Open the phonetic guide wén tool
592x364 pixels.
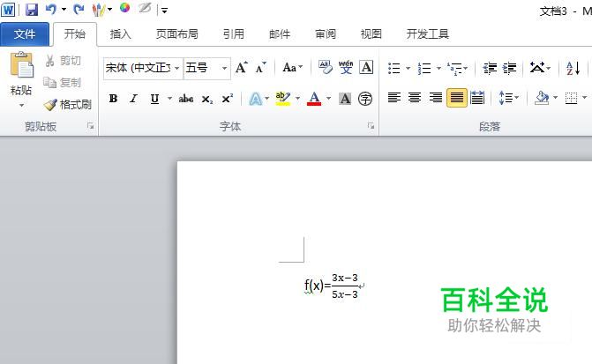(x=346, y=68)
